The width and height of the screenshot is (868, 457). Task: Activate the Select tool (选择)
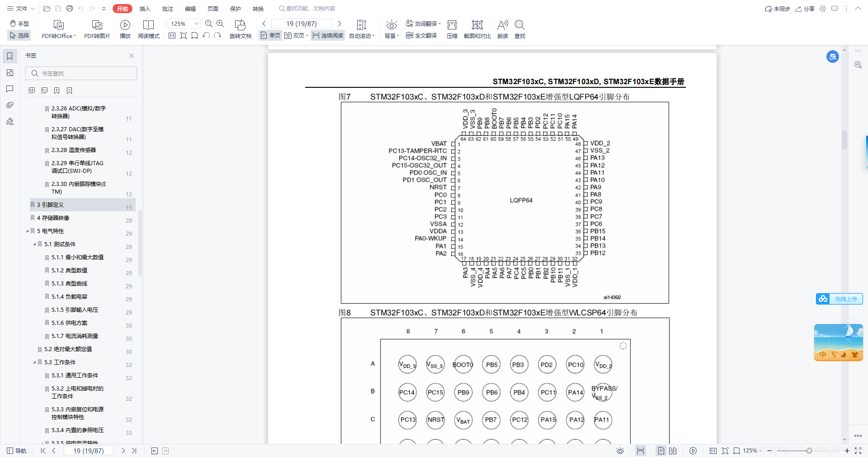pos(19,35)
